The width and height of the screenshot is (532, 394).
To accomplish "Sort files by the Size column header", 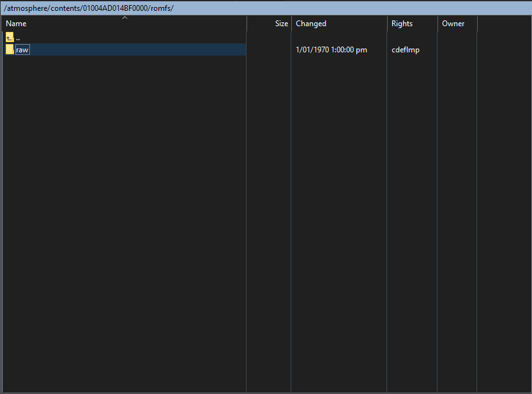I will click(x=281, y=24).
